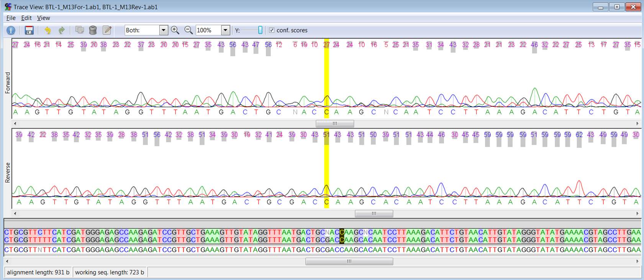Undo last edit with yellow arrow
Image resolution: width=644 pixels, height=280 pixels.
tap(48, 30)
